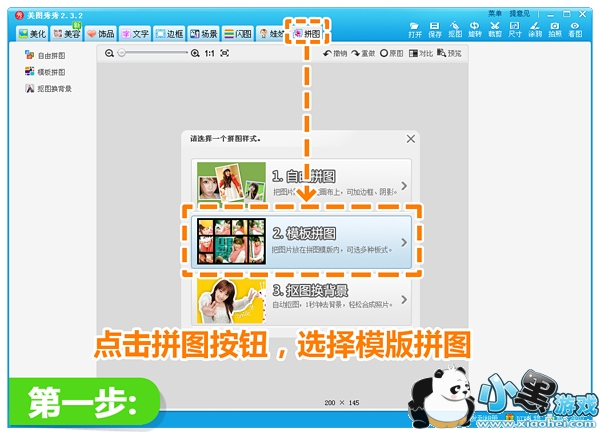Viewport: 600px width, 432px height.
Task: Click the 预览 (preview) button
Action: coord(449,53)
